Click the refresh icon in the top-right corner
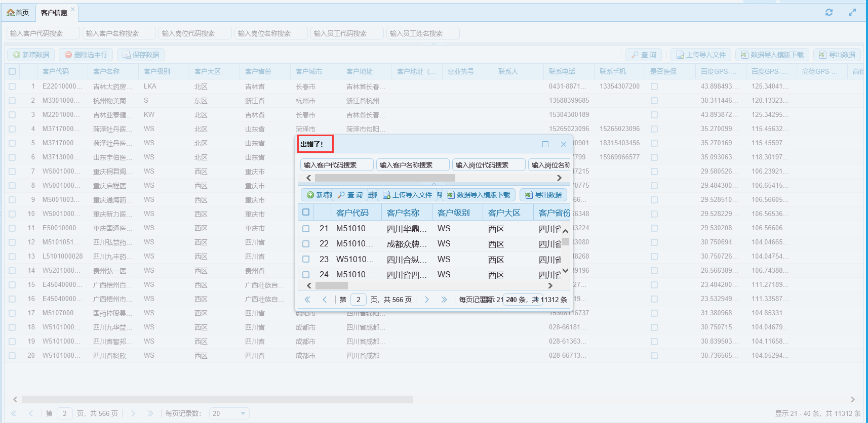868x423 pixels. 829,12
